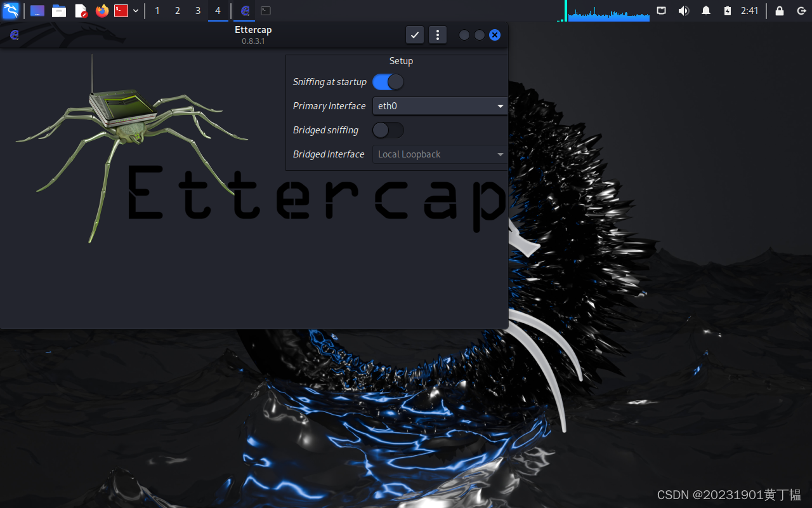Click the Primary Interface label
Viewport: 812px width, 508px height.
coord(329,106)
